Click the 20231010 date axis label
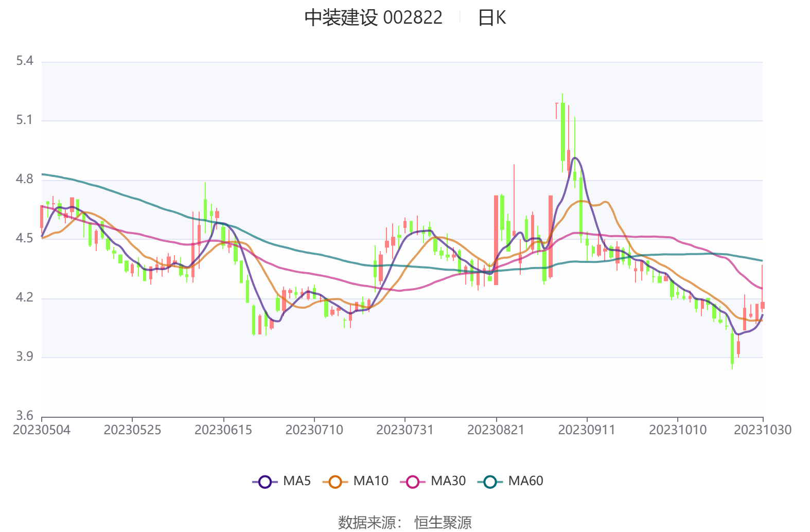Screen dimensions: 810x532 point(678,430)
